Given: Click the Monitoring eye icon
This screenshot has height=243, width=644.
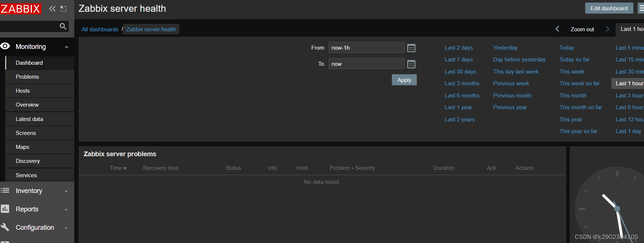Looking at the screenshot, I should (5, 46).
